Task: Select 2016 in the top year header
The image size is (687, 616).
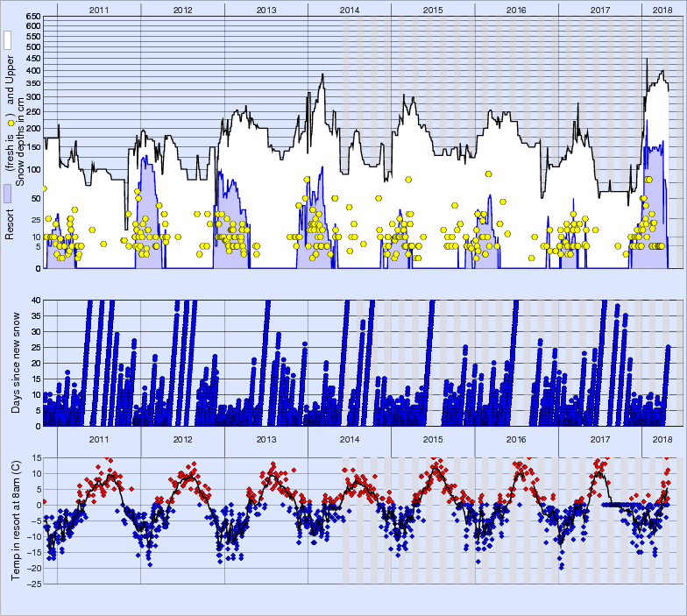Action: pos(516,9)
